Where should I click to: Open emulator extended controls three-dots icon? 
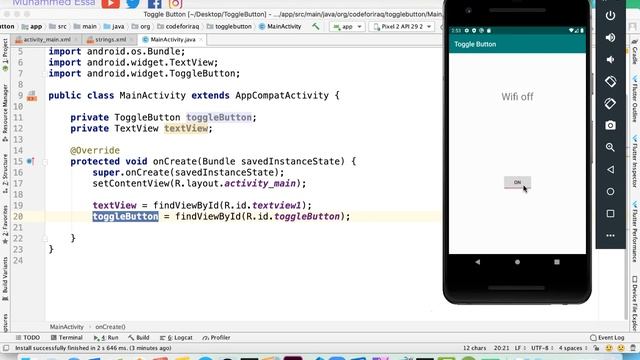tap(610, 236)
